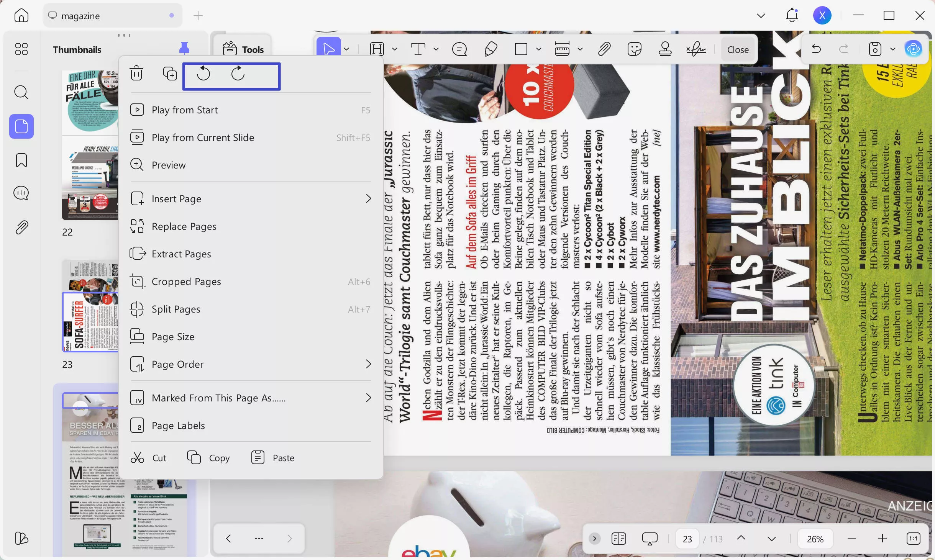Select the Pencil markup tool

point(491,49)
